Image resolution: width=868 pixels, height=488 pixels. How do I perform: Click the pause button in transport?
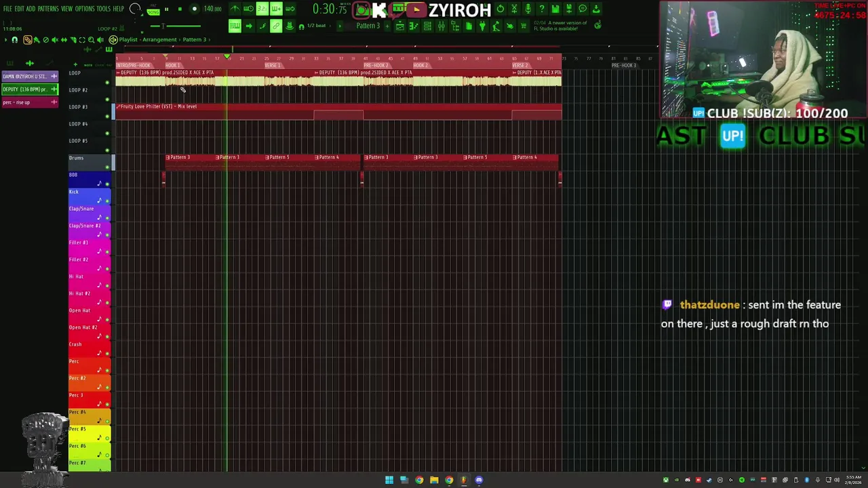click(x=166, y=9)
